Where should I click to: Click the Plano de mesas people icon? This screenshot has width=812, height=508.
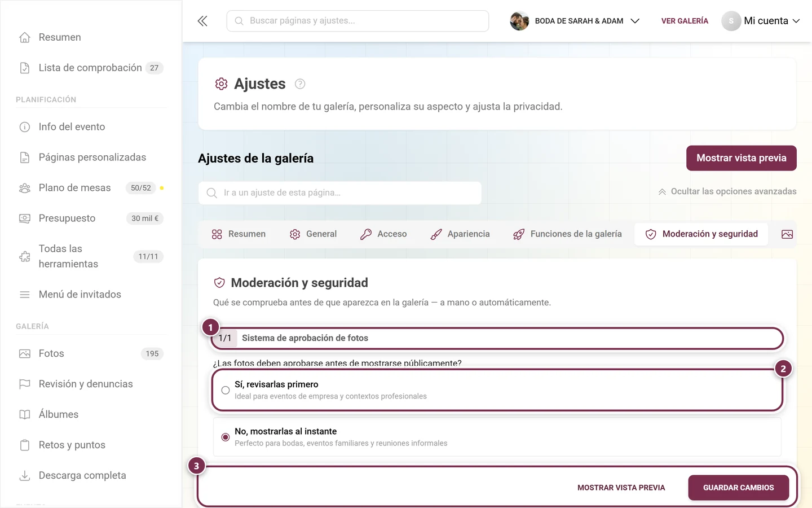point(25,188)
